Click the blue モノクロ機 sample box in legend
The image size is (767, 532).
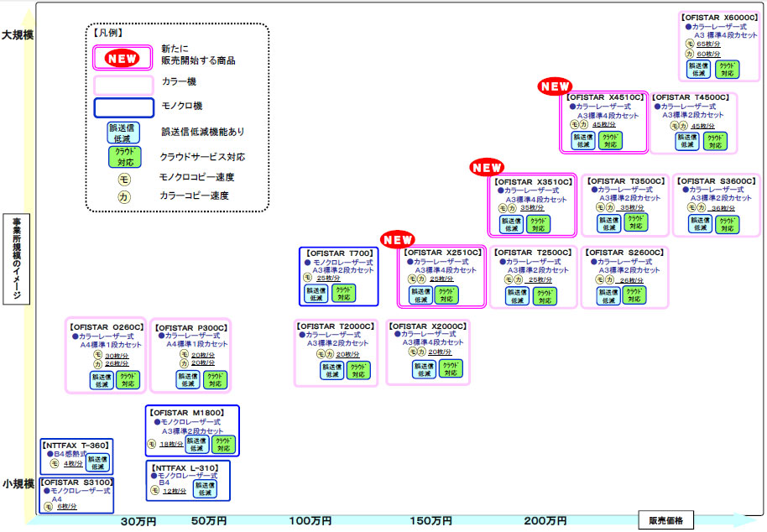pyautogui.click(x=123, y=108)
